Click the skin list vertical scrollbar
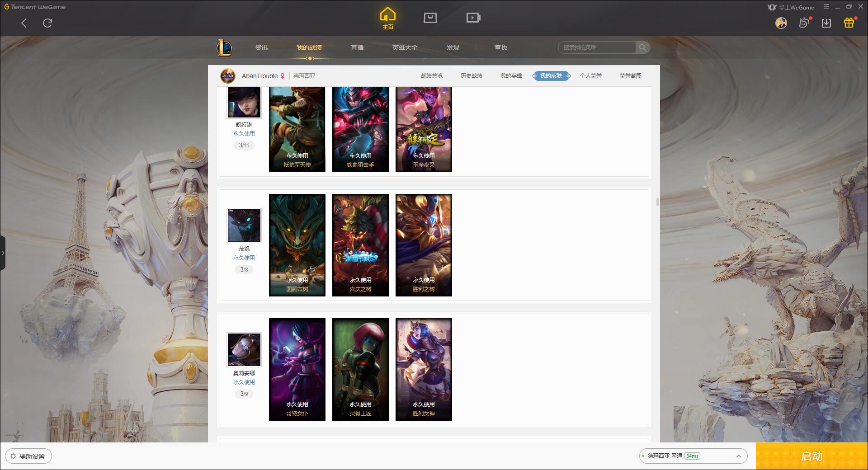This screenshot has width=868, height=470. point(657,202)
